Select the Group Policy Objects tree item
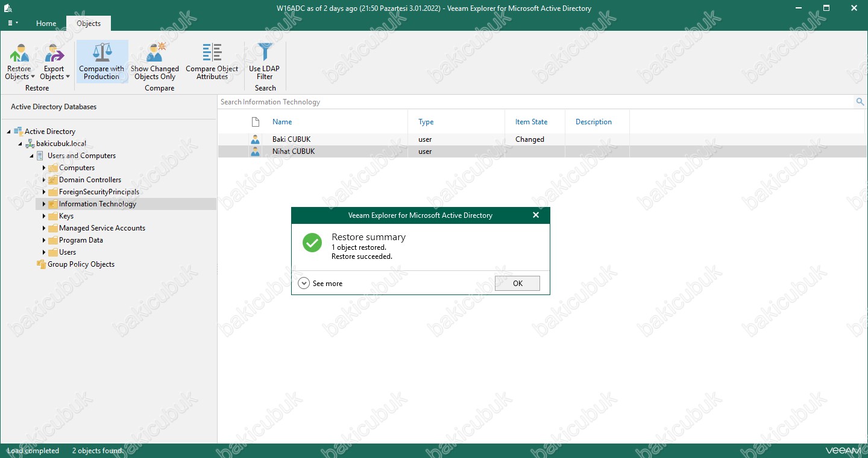 81,264
